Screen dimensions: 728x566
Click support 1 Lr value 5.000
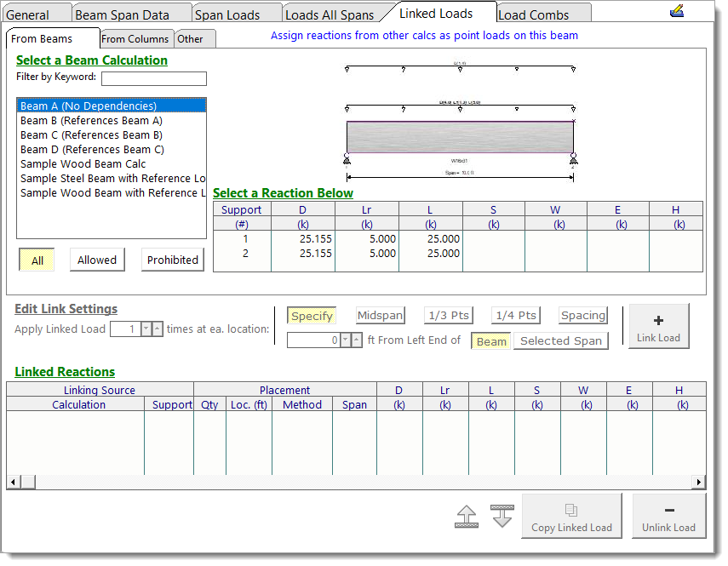pyautogui.click(x=382, y=239)
